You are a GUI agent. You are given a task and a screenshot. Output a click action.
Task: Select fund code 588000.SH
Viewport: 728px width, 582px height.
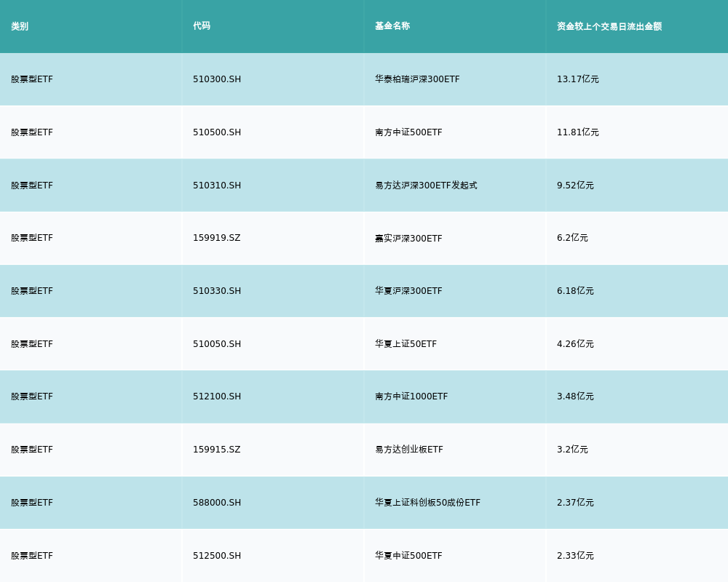coord(217,503)
